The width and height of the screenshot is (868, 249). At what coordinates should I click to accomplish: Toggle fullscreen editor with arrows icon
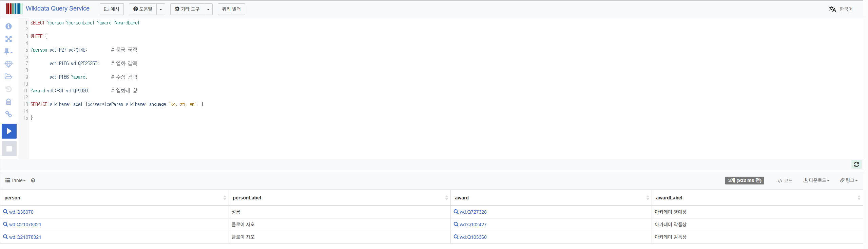click(x=8, y=39)
